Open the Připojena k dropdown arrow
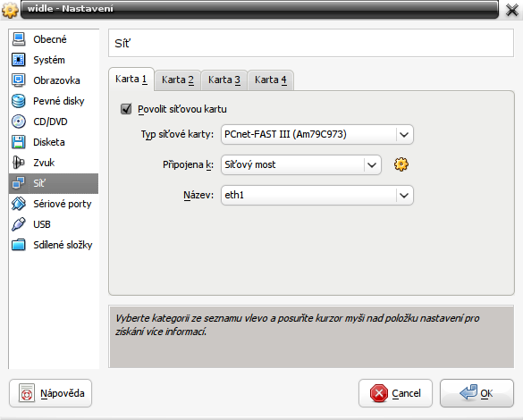 tap(372, 164)
